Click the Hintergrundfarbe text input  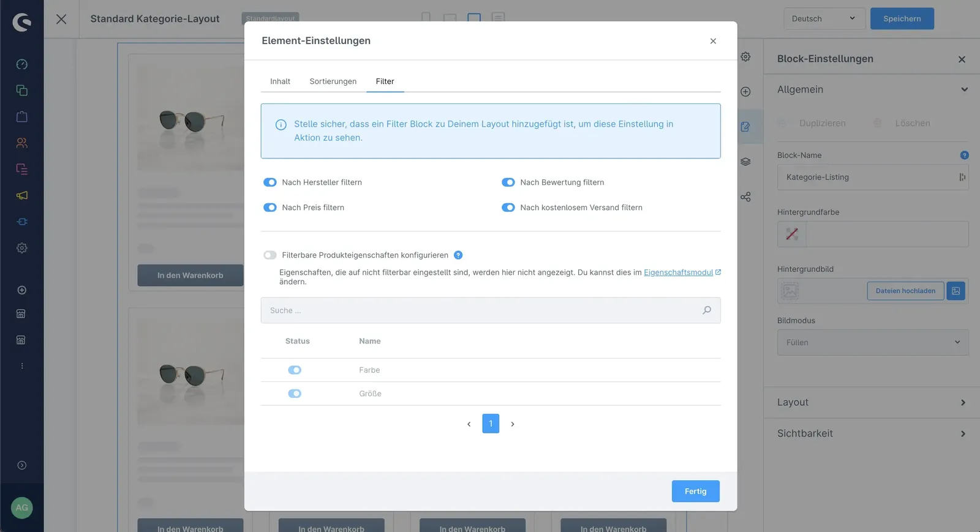[x=887, y=234]
